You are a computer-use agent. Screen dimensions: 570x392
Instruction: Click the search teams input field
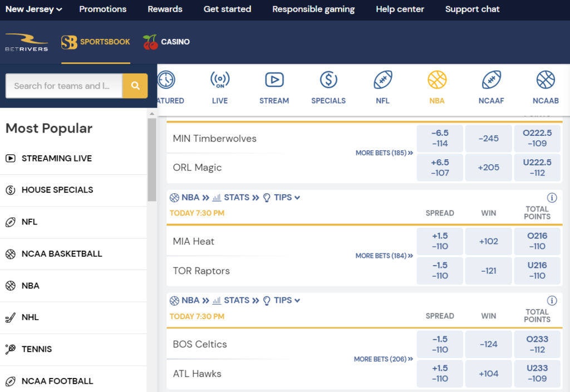click(x=63, y=86)
